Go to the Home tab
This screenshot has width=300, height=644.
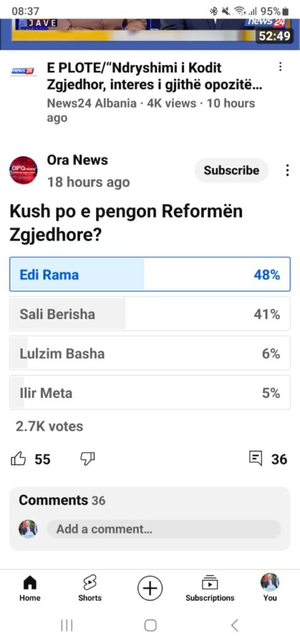click(30, 588)
